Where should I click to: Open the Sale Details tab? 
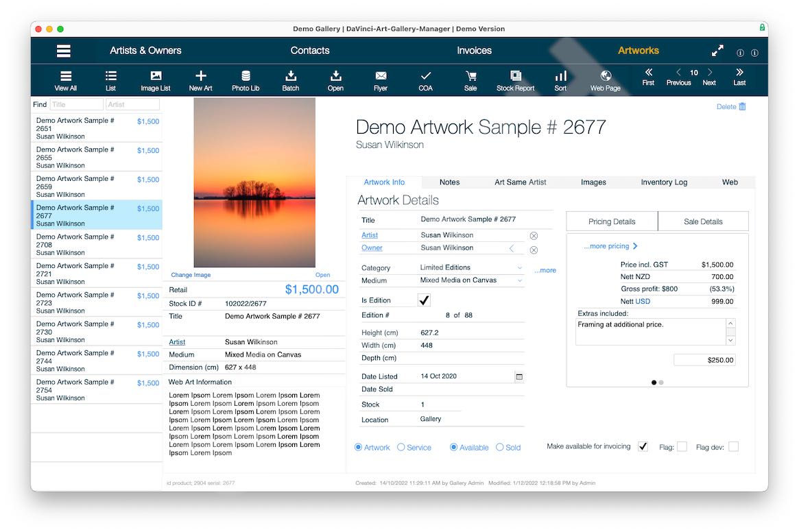click(x=702, y=221)
